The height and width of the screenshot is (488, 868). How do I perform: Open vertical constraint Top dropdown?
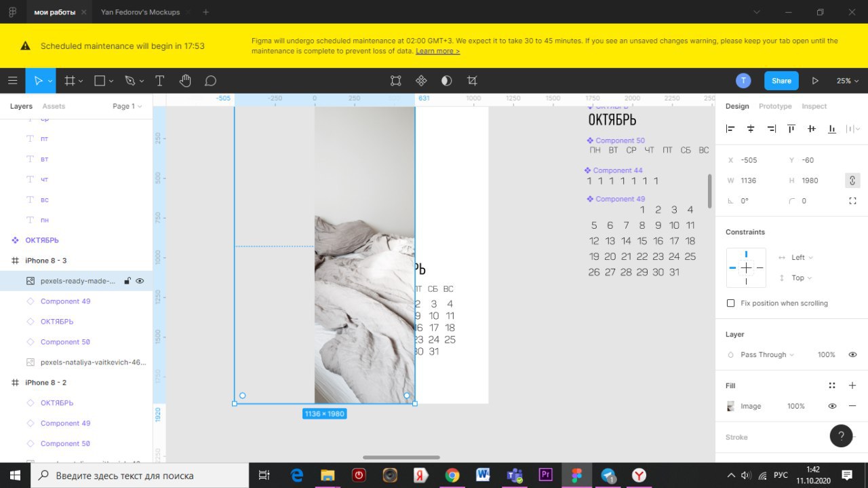(802, 278)
